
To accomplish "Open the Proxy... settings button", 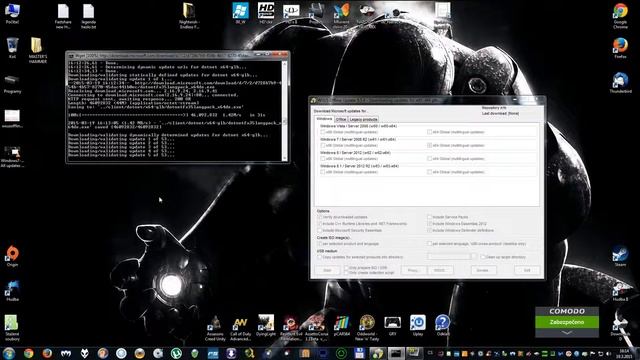I will tap(413, 270).
